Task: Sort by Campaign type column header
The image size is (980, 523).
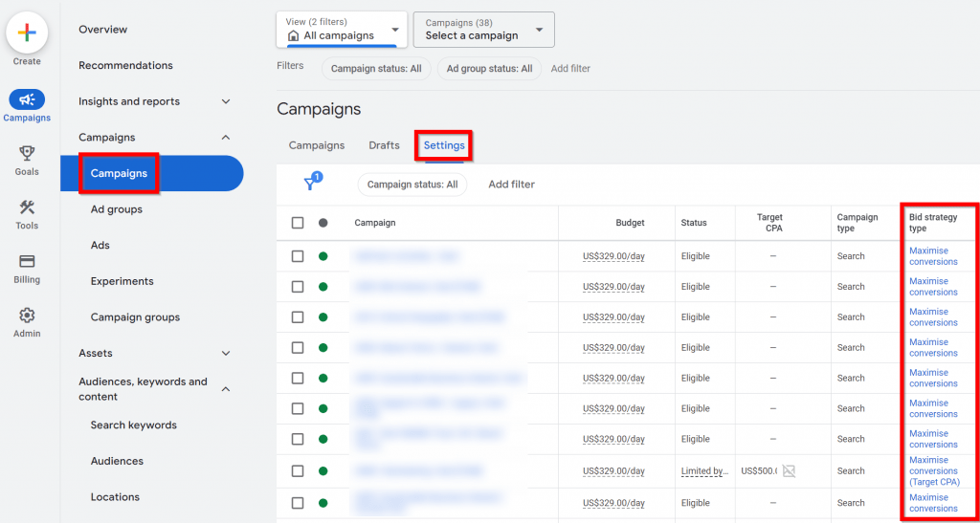Action: click(x=857, y=223)
